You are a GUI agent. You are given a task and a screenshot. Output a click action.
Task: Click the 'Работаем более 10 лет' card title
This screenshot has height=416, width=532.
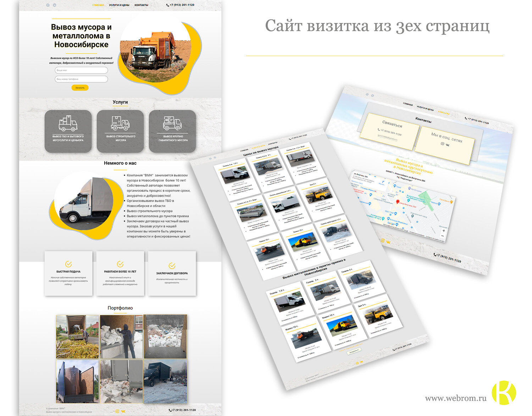click(x=120, y=272)
